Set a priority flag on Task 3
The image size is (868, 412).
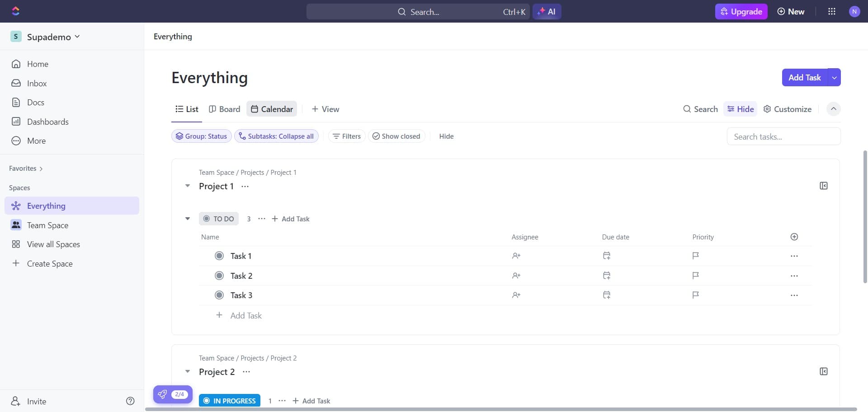point(695,295)
